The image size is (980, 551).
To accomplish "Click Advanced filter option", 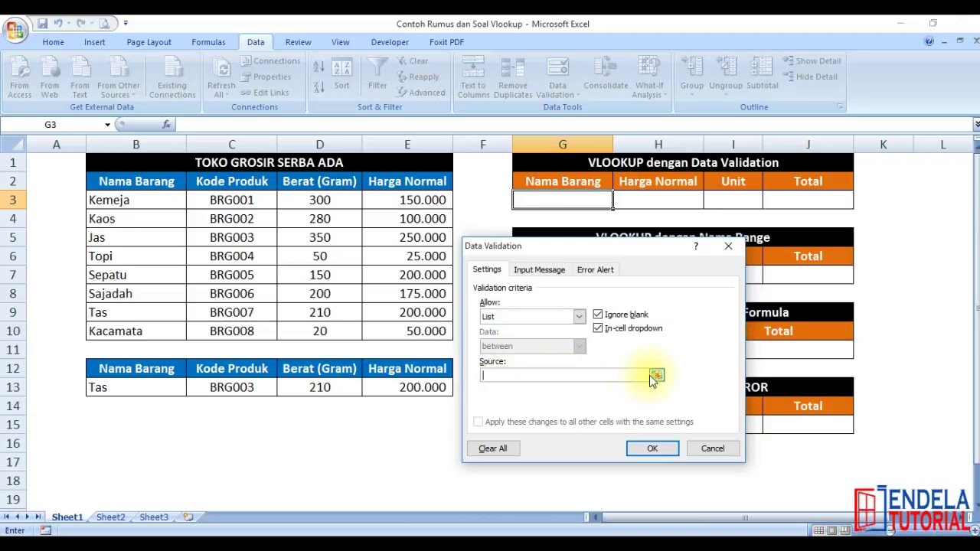I will 421,93.
